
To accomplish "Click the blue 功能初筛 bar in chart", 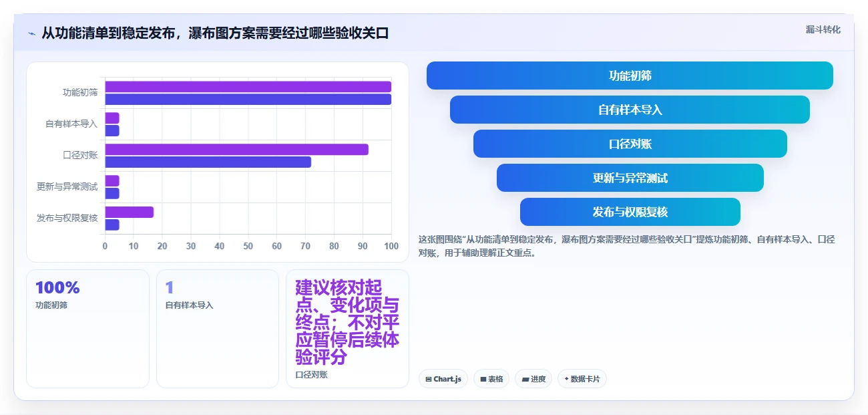I will point(248,100).
